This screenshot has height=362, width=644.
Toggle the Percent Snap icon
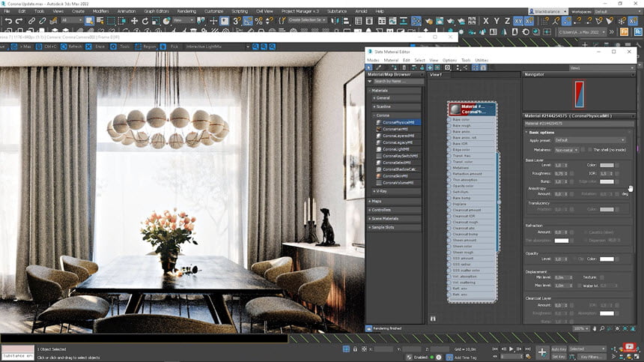point(259,20)
